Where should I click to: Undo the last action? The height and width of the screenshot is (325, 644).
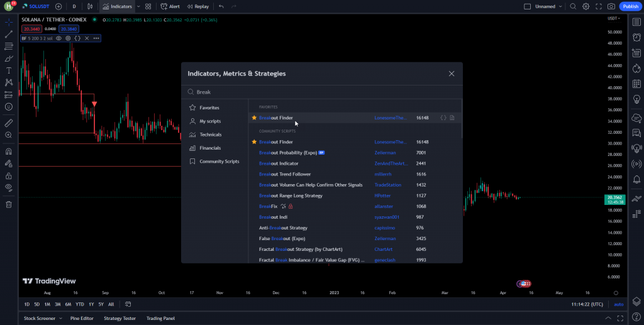coord(221,6)
